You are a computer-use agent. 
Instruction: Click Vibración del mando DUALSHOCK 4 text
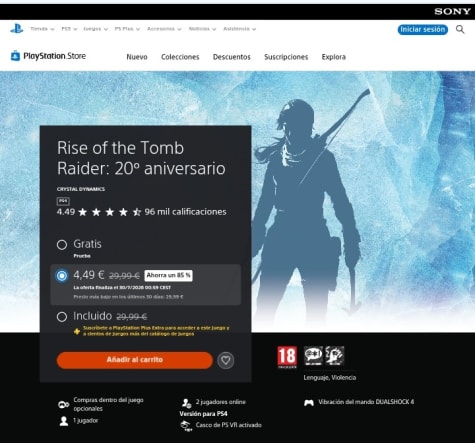click(x=366, y=402)
